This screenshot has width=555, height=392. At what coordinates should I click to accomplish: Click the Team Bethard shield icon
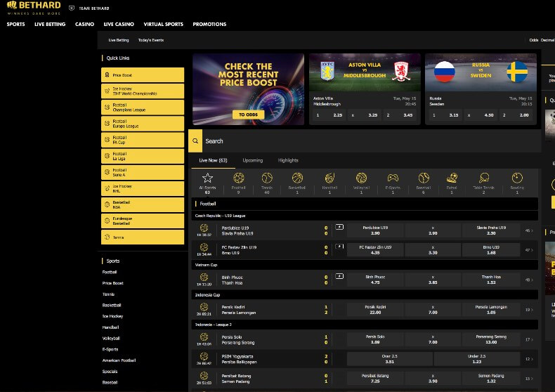[72, 8]
